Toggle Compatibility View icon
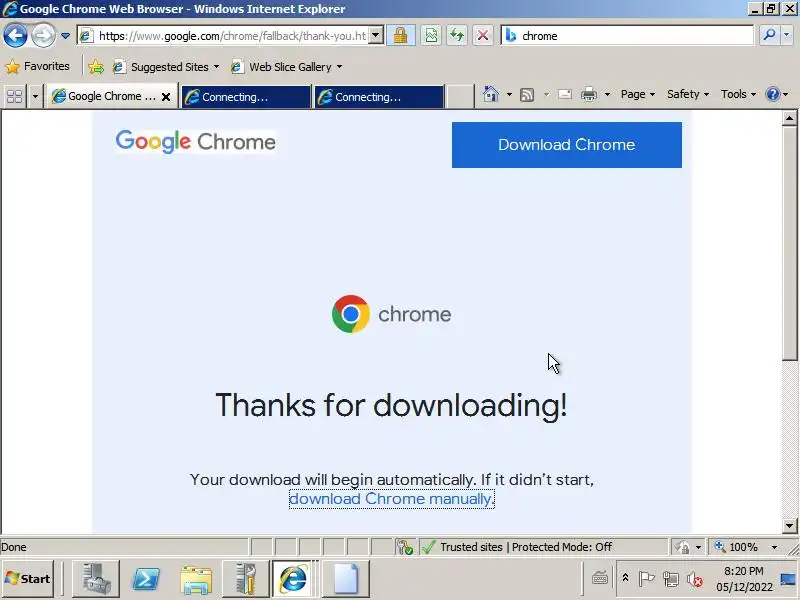The width and height of the screenshot is (800, 600). (431, 36)
